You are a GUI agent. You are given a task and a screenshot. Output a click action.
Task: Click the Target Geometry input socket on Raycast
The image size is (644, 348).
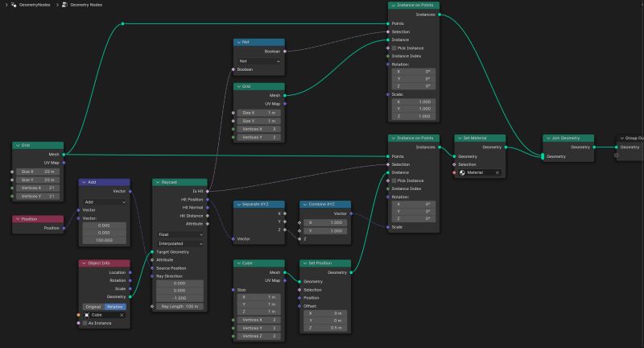click(x=152, y=252)
